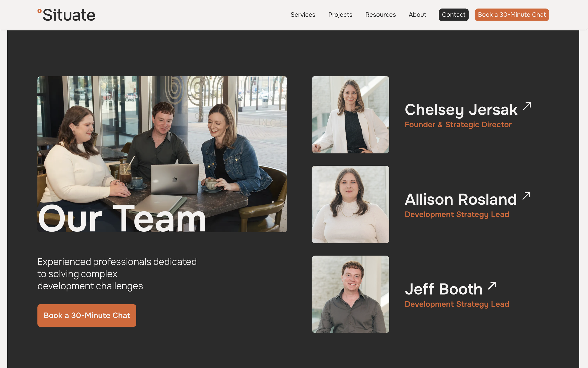Click Chelsey Jersak's portrait photo
Viewport: 588px width, 368px height.
[350, 115]
